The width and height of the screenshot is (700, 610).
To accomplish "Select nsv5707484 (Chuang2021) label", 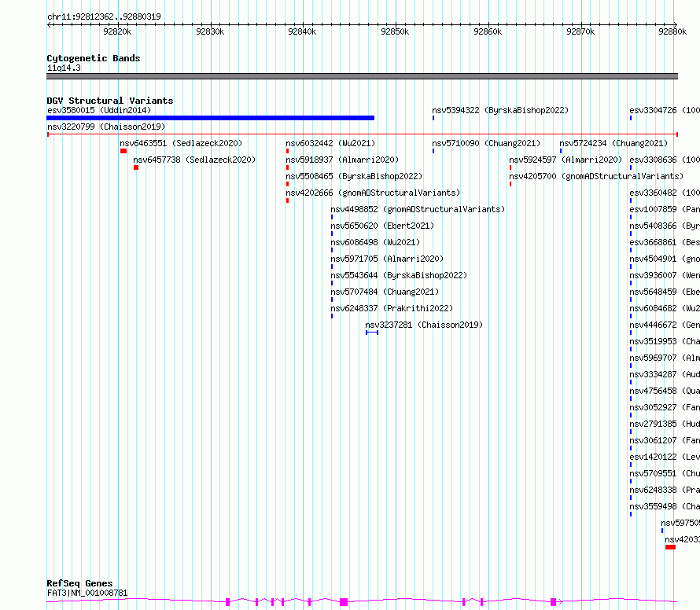I will [x=385, y=292].
